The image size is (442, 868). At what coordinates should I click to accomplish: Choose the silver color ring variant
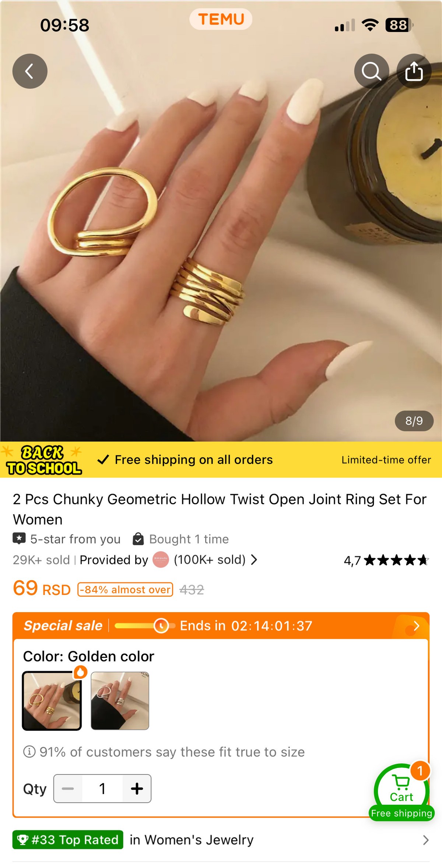point(120,701)
